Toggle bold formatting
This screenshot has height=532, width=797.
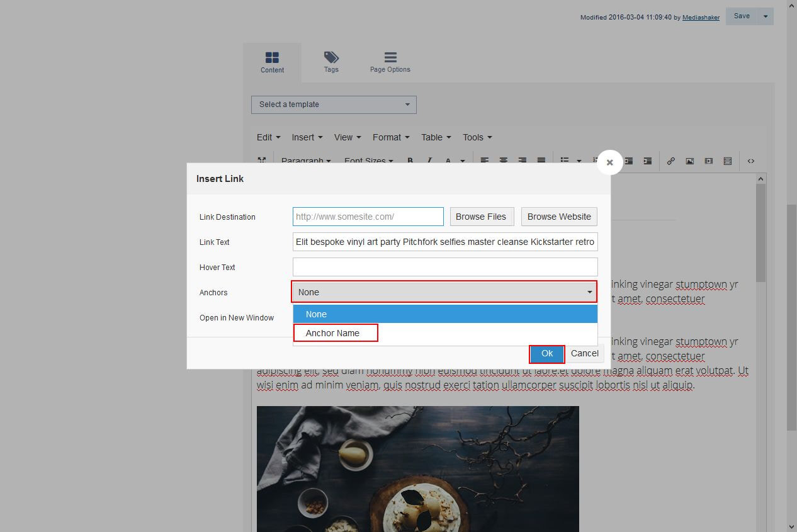coord(410,161)
